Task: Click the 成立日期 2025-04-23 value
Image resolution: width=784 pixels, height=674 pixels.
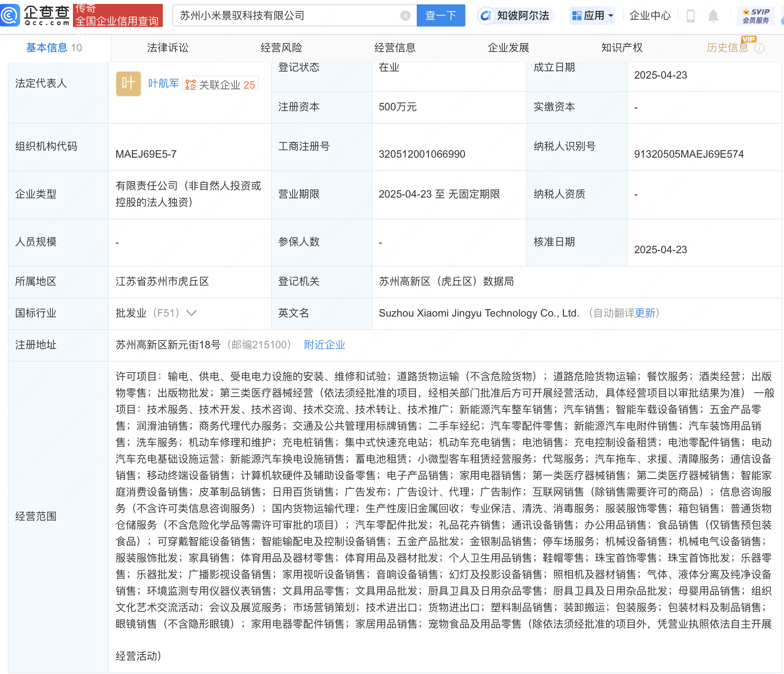Action: coord(661,75)
